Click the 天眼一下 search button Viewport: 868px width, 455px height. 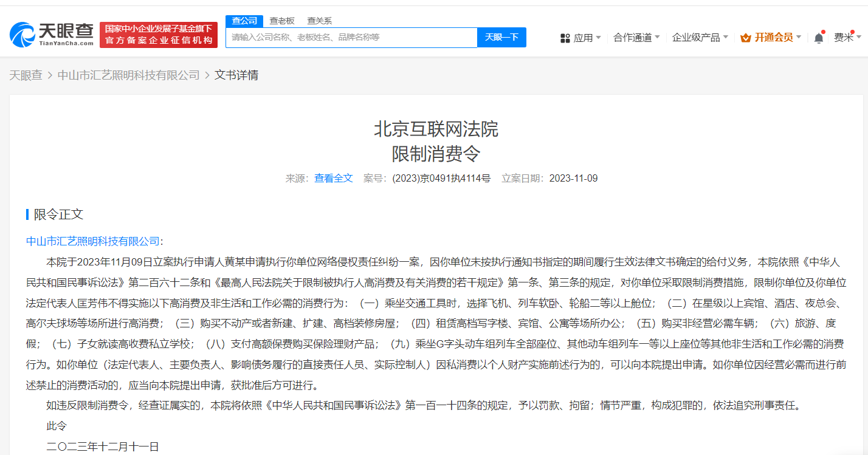pos(502,37)
